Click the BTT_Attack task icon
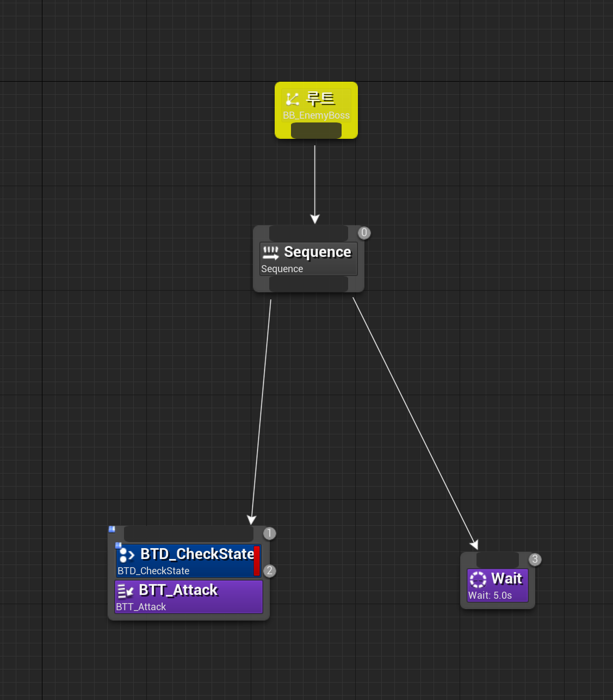Screen dimensions: 613x700 (126, 591)
